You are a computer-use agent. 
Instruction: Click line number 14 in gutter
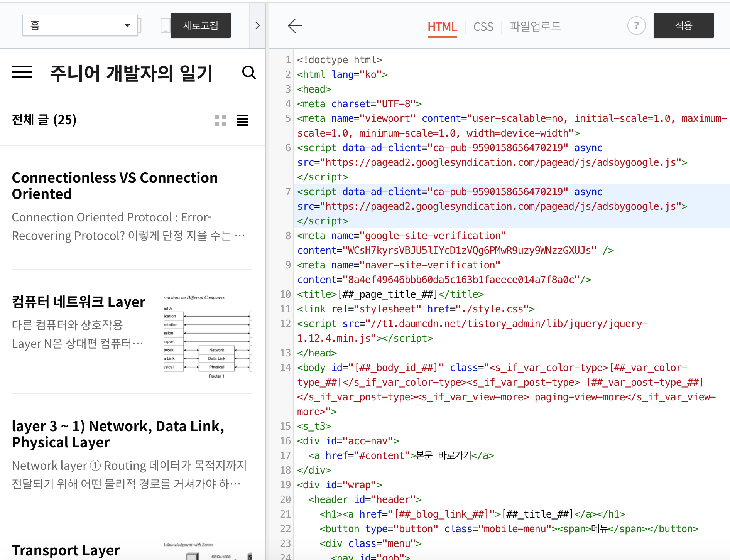[285, 368]
